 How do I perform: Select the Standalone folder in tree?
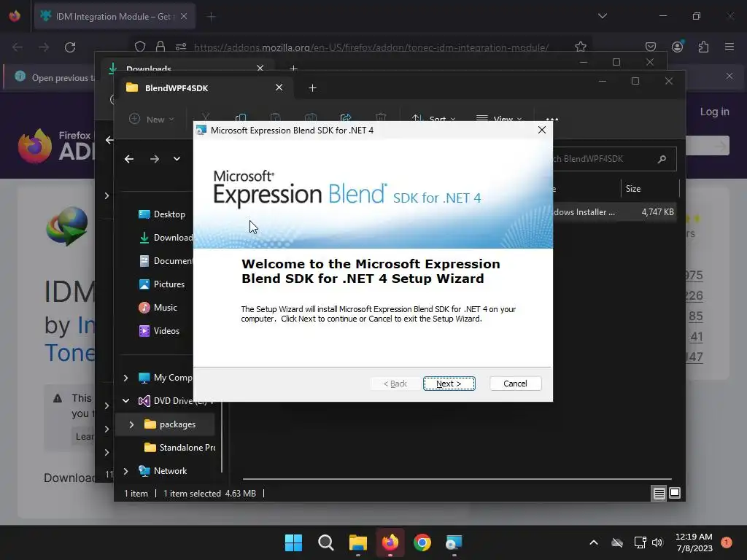(x=179, y=448)
